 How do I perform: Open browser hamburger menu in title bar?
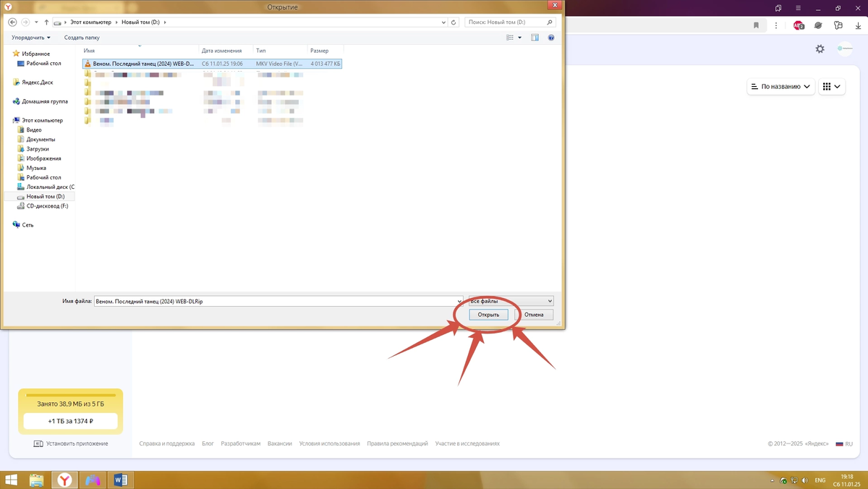(x=798, y=8)
